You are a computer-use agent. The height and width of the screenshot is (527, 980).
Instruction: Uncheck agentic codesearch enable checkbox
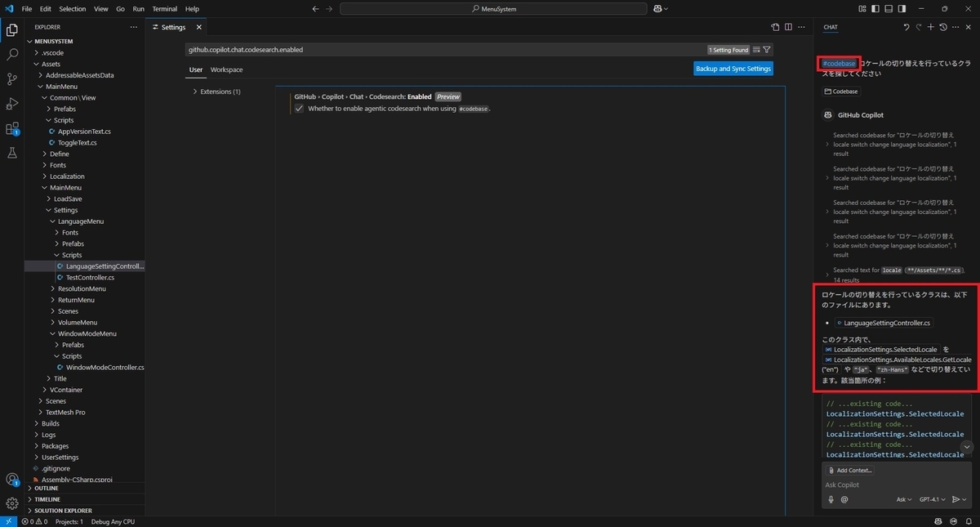(300, 108)
